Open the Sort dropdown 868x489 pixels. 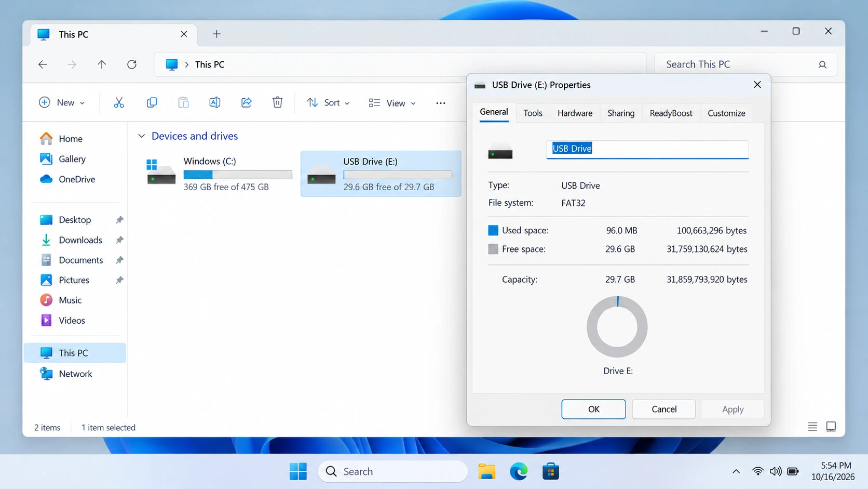(328, 102)
